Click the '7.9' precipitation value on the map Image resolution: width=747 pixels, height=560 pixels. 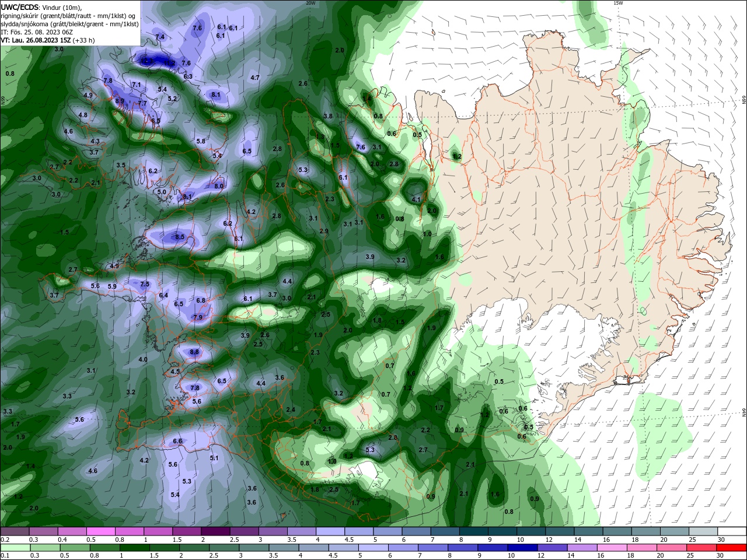click(198, 317)
